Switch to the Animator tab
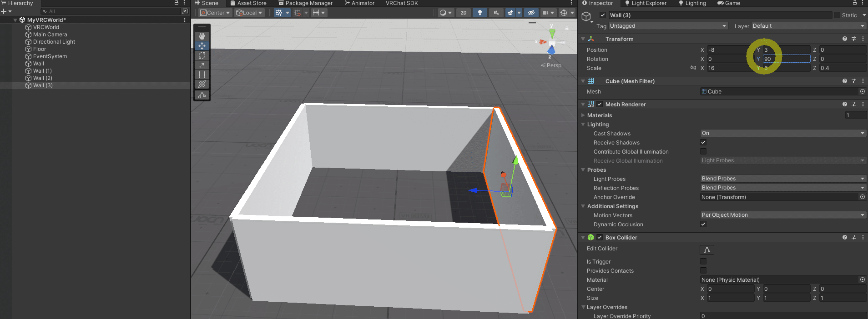Image resolution: width=868 pixels, height=319 pixels. tap(360, 3)
